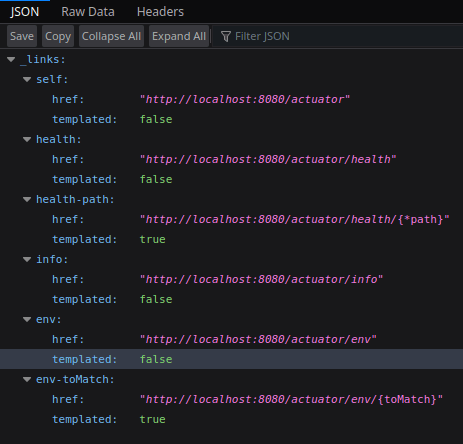Select the env key label
Image resolution: width=463 pixels, height=444 pixels.
(x=49, y=319)
